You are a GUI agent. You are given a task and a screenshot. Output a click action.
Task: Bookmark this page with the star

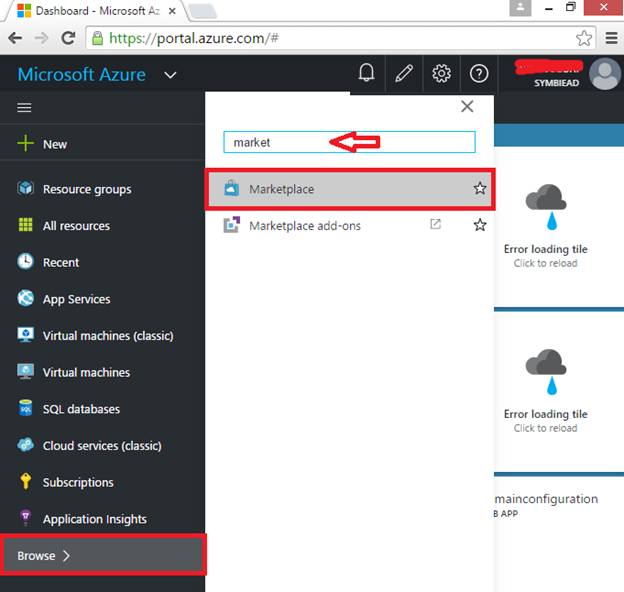click(x=584, y=38)
